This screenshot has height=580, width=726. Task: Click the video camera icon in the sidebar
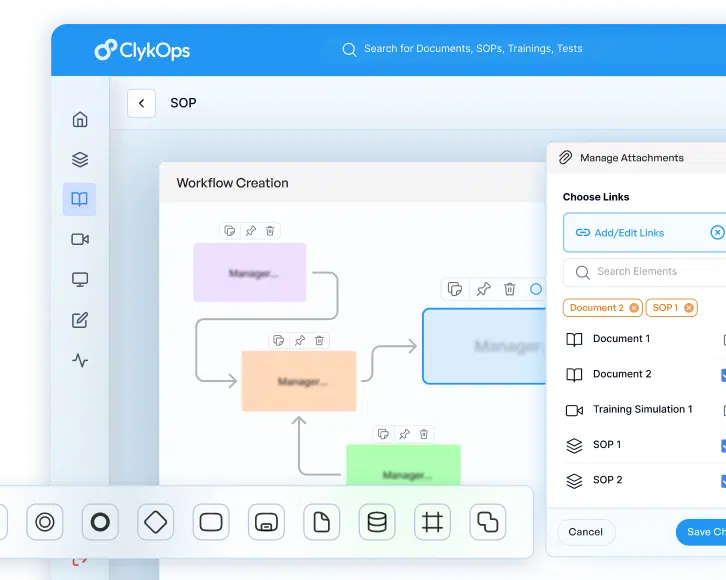(x=80, y=240)
